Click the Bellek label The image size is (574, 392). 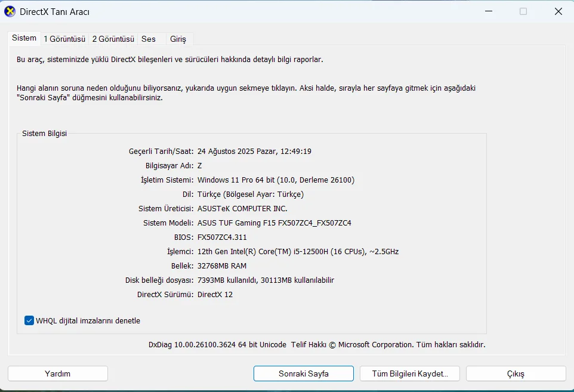click(183, 266)
